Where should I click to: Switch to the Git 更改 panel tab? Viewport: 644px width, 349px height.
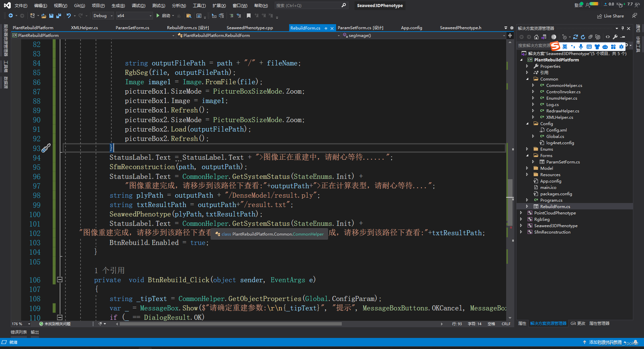tap(578, 323)
